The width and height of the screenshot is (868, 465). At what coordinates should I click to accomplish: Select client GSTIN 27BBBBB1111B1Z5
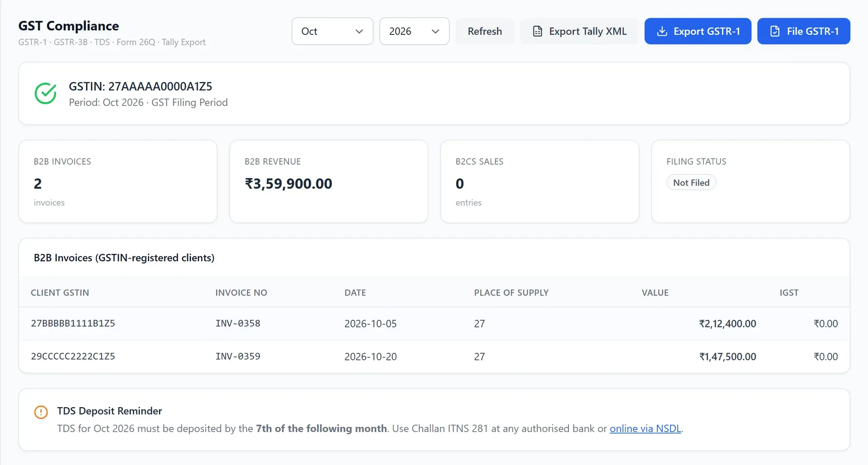click(x=73, y=323)
